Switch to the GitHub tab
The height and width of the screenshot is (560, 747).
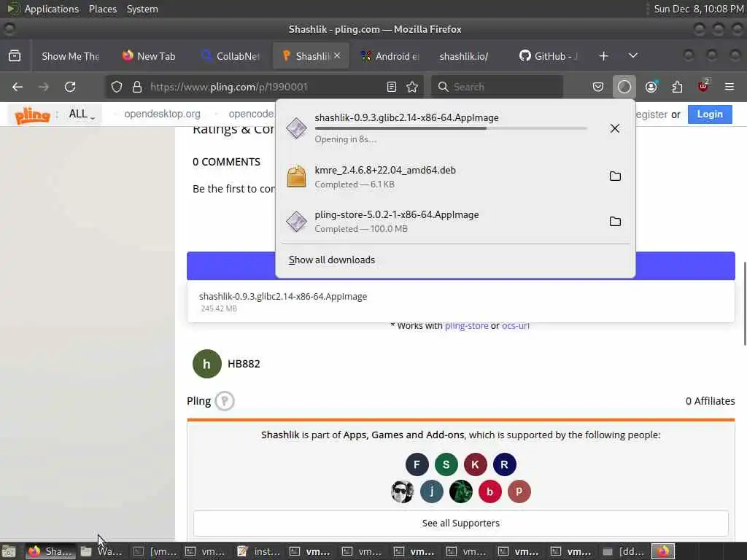tap(549, 56)
